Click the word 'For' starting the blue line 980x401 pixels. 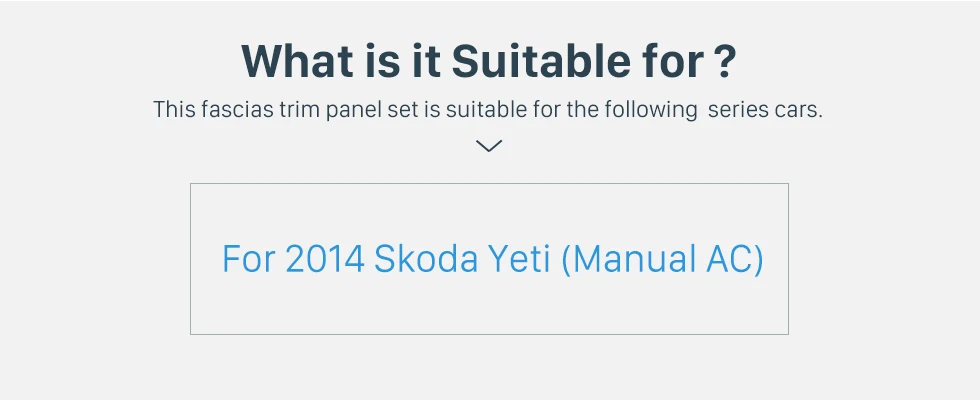tap(249, 259)
